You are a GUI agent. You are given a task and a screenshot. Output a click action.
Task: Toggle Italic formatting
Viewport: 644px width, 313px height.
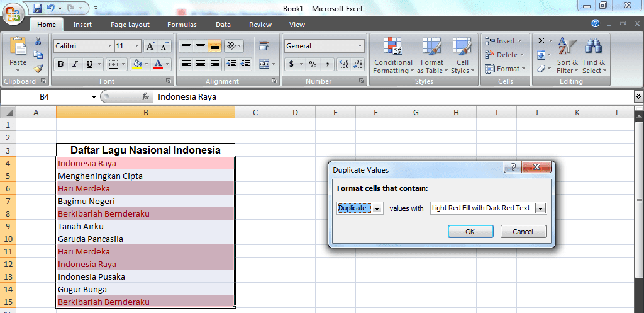75,64
